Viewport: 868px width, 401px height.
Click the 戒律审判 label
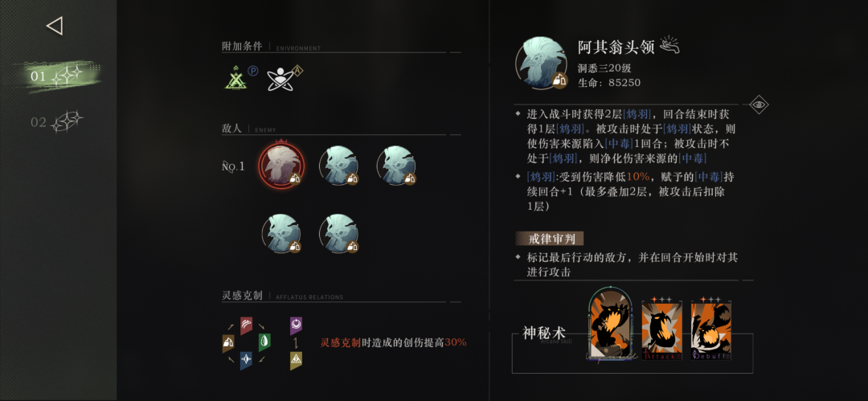click(549, 238)
